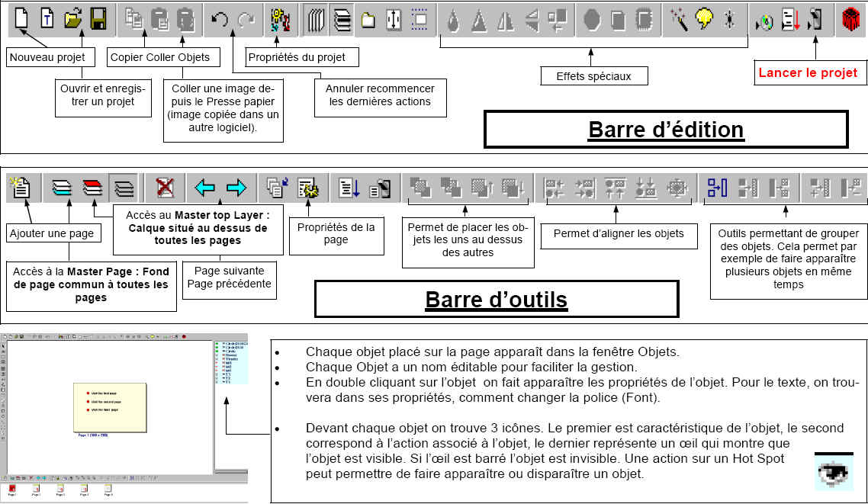Duplicate page with overlapping pages icon

click(277, 188)
